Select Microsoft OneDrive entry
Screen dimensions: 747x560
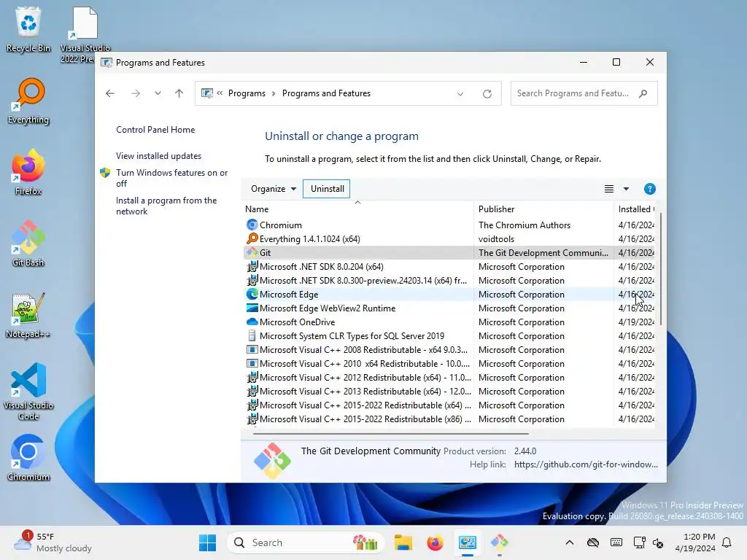tap(449, 322)
